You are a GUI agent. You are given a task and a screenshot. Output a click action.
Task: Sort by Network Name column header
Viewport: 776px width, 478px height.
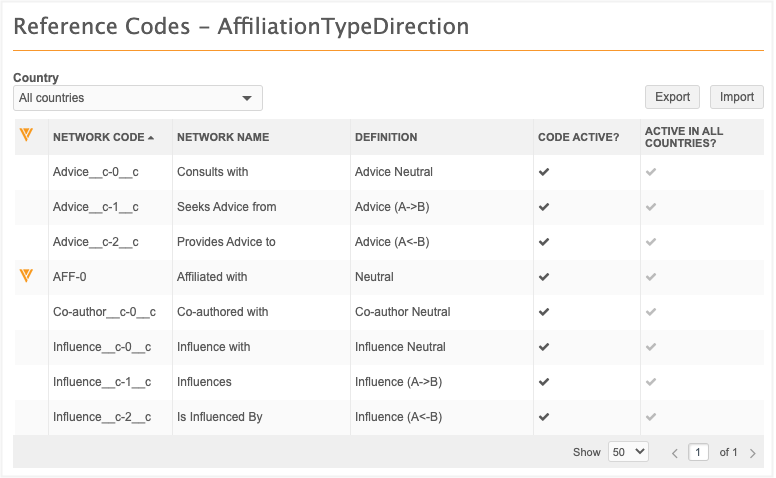pyautogui.click(x=223, y=137)
